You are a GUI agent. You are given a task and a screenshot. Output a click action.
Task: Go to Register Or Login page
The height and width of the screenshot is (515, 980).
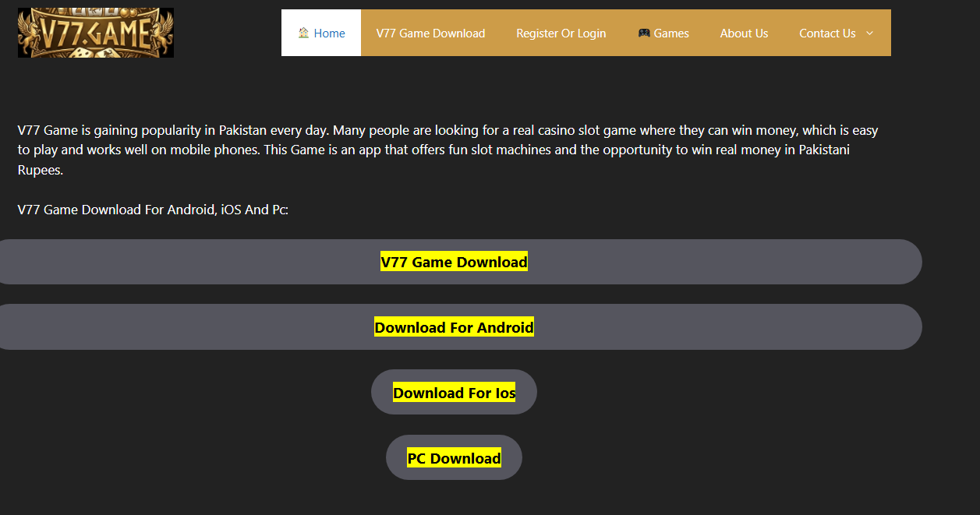click(561, 33)
